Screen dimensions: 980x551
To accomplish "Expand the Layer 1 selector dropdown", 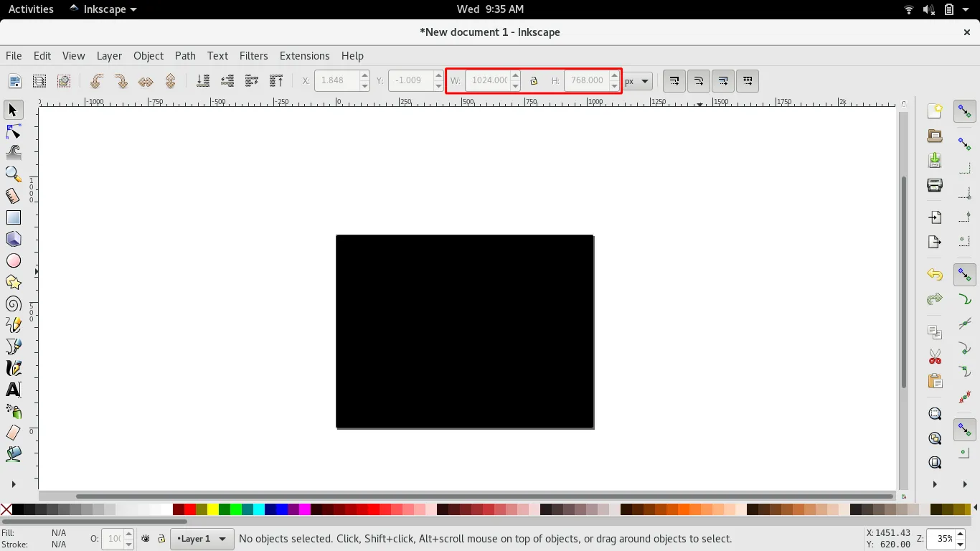I will click(x=222, y=539).
